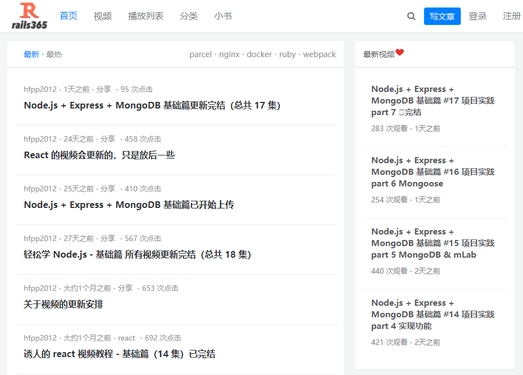Open the 视频 nav item
This screenshot has width=523, height=375.
[x=103, y=16]
